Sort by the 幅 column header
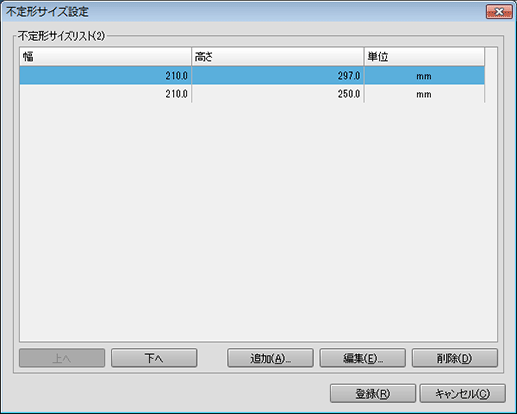Viewport: 517px width, 414px height. 106,56
